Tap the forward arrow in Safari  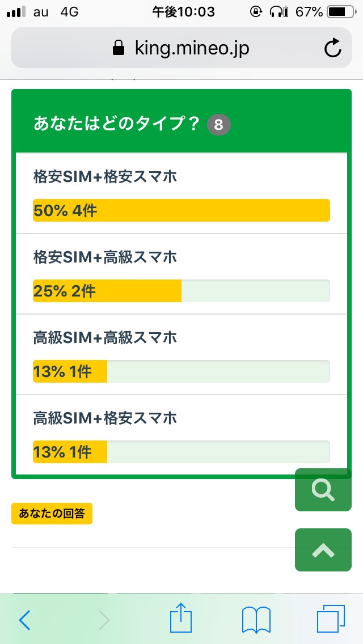tap(104, 620)
